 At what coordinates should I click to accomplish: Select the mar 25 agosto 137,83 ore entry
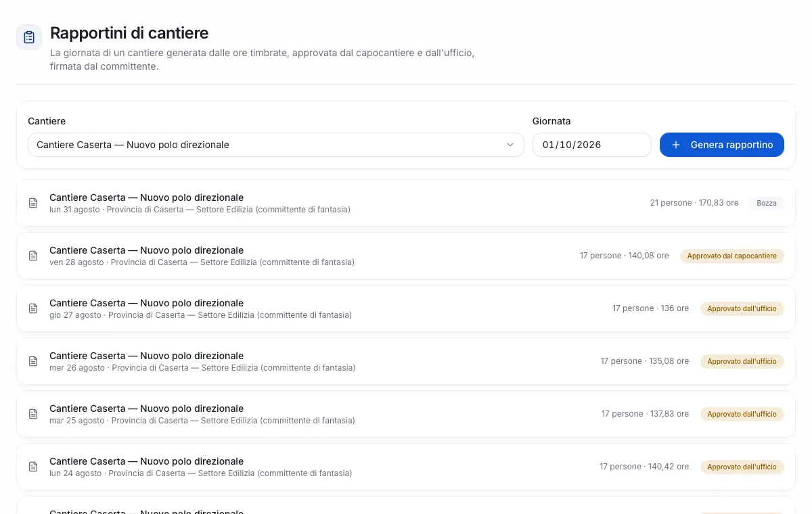click(x=406, y=414)
